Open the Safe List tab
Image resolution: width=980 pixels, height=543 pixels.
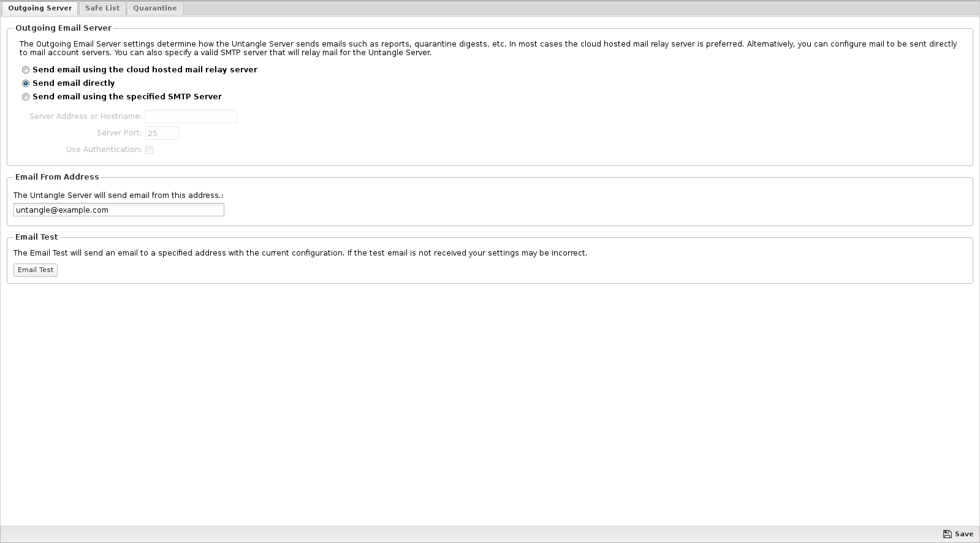[x=102, y=9]
